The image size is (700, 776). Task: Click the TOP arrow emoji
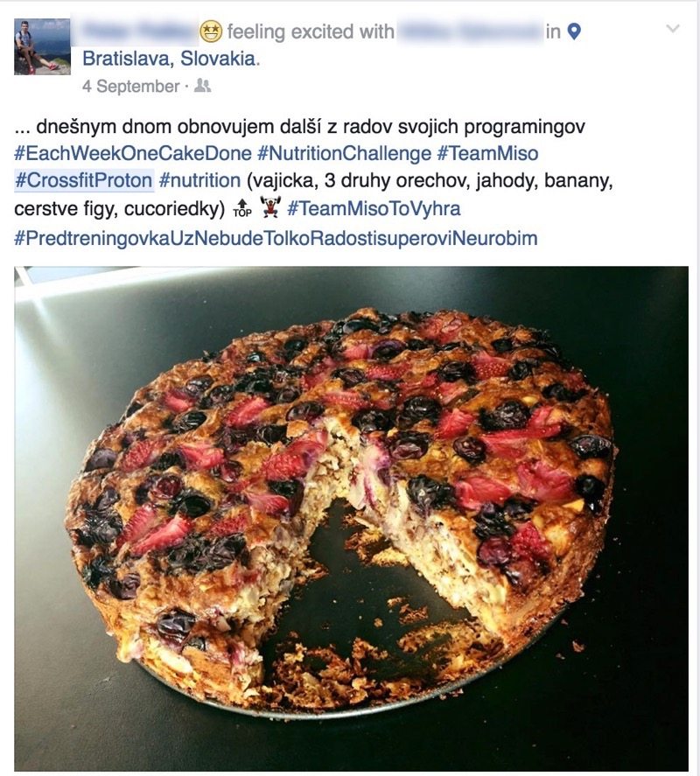pyautogui.click(x=242, y=208)
